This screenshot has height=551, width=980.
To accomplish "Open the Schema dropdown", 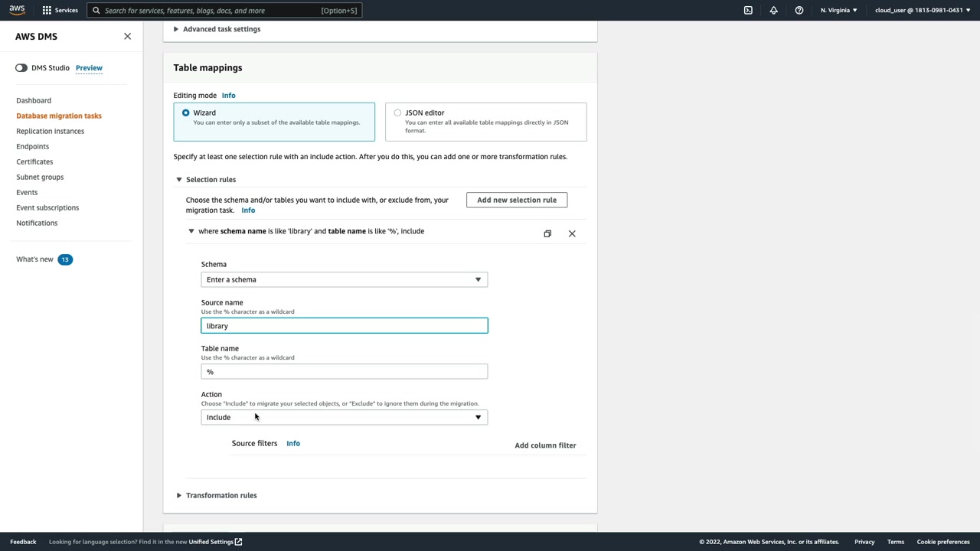I will click(x=344, y=279).
